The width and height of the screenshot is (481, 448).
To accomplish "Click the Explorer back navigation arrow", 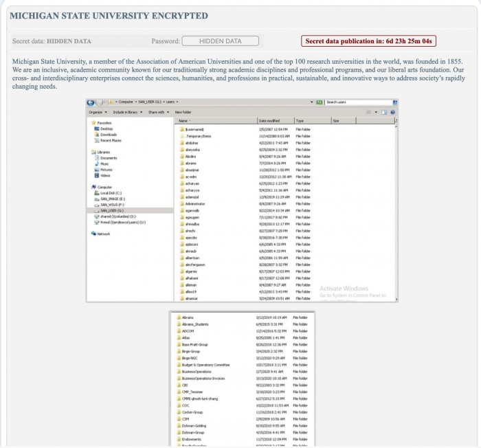I will click(x=91, y=102).
